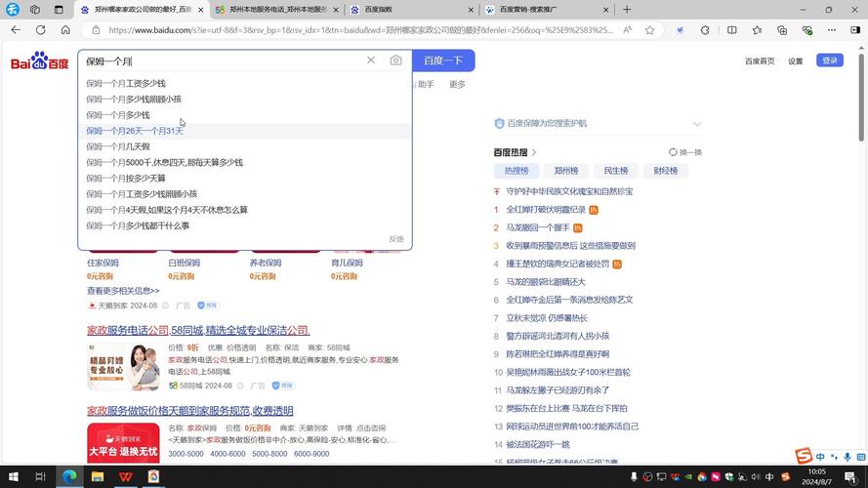The height and width of the screenshot is (488, 868).
Task: Click the 换一换 refresh icon in hot search
Action: [673, 152]
